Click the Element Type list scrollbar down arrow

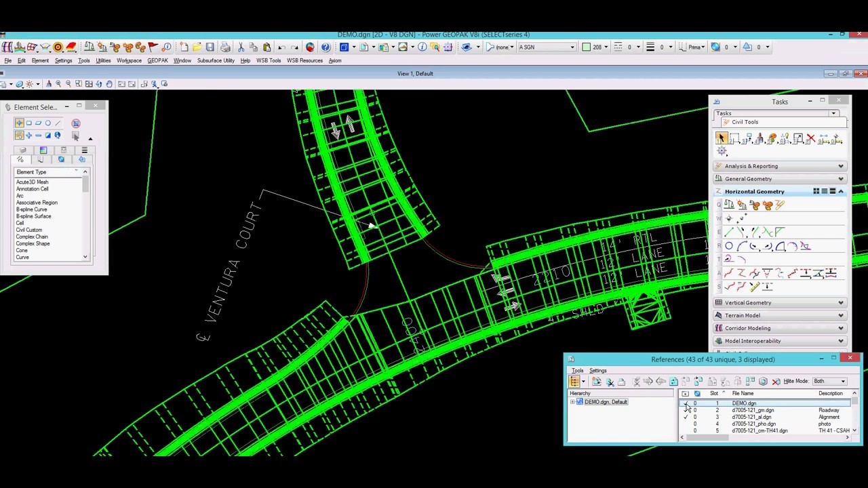pos(85,257)
